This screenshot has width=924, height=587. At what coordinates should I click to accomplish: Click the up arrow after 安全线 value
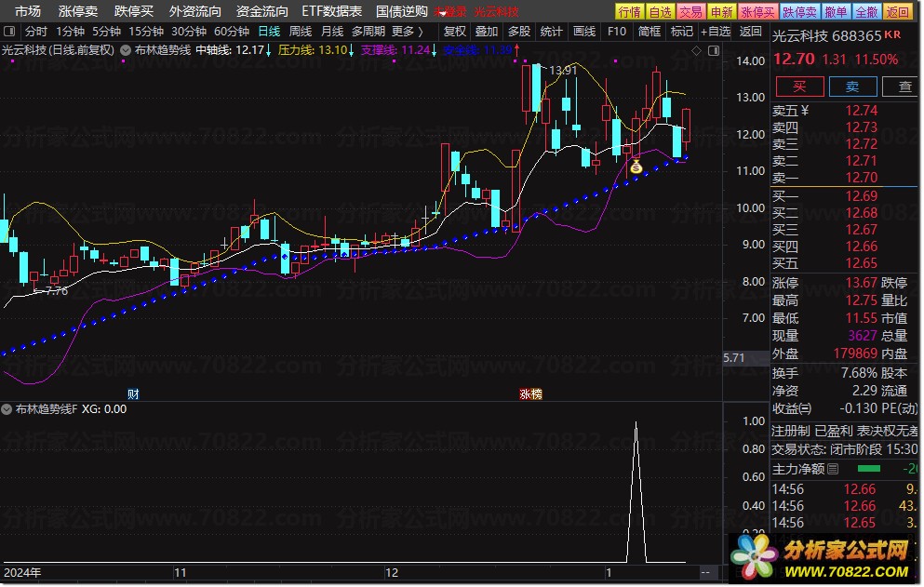tap(516, 50)
